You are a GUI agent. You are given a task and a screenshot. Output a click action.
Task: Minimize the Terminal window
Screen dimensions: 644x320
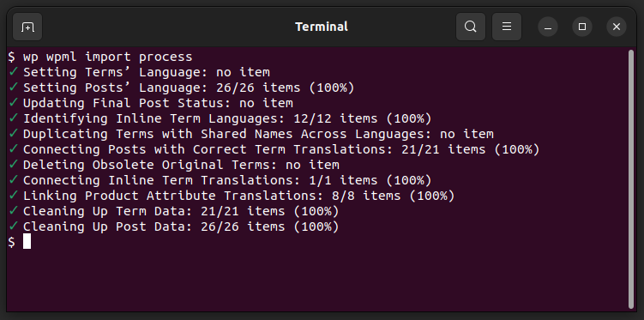coord(548,27)
